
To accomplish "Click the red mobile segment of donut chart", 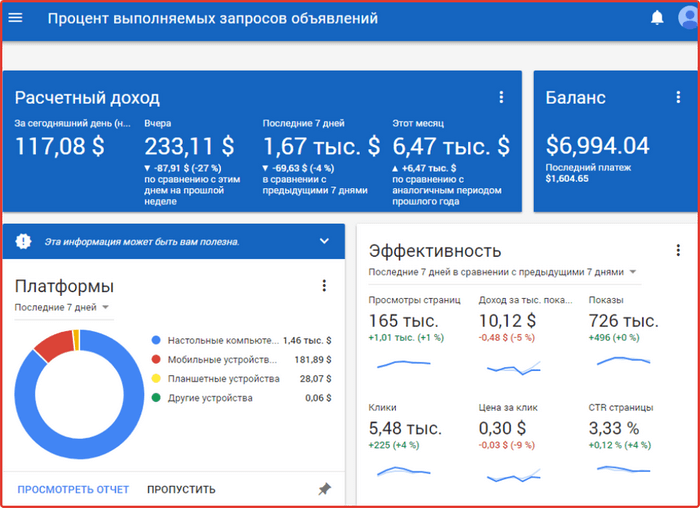I will [56, 344].
